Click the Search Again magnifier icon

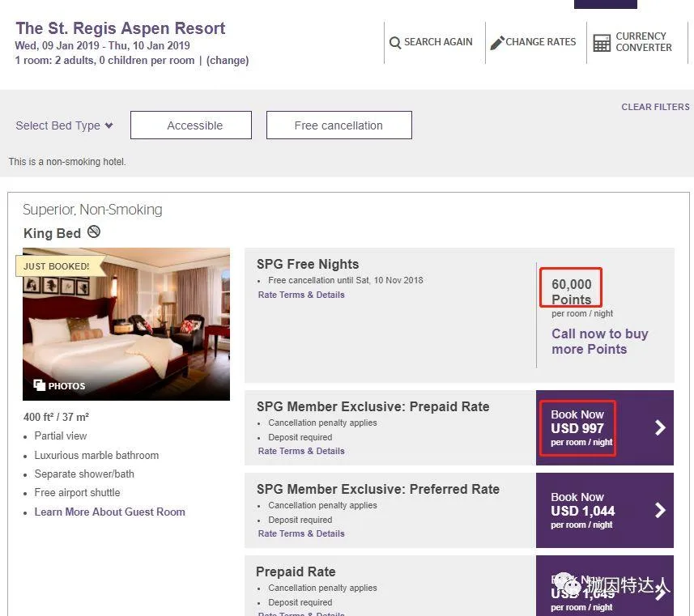pos(395,42)
